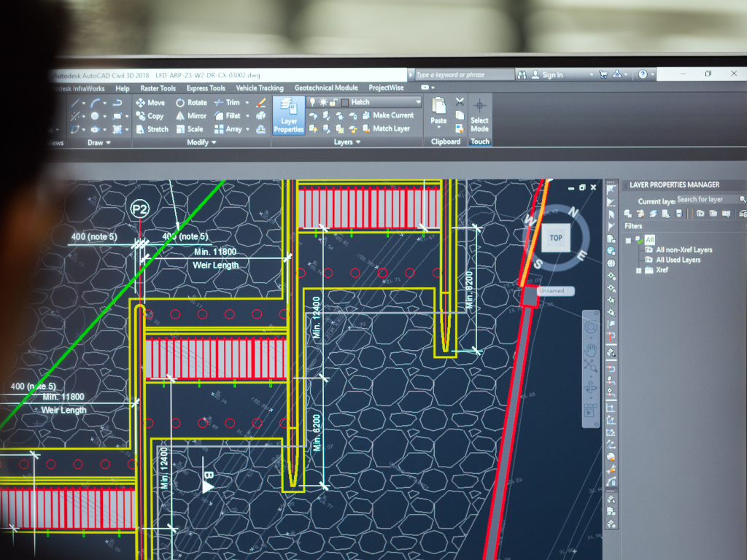Expand the Xref filter tree node
Viewport: 747px width, 560px height.
(639, 270)
